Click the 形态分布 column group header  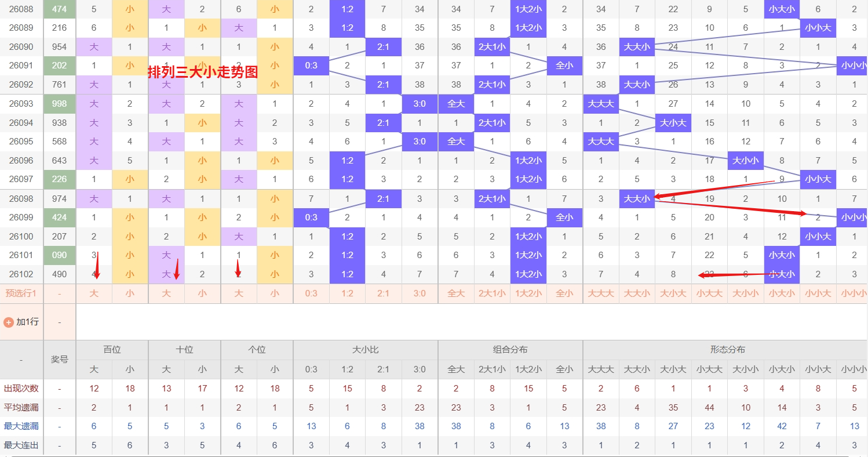coord(727,350)
